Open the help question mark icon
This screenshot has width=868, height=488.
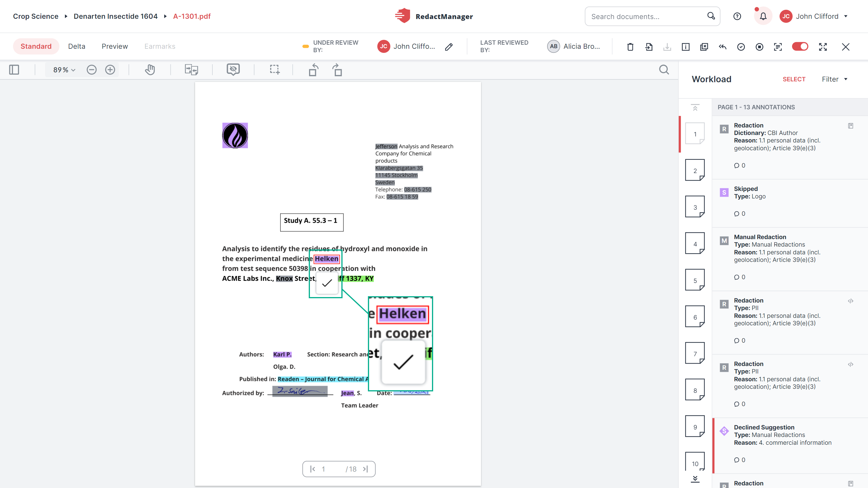(x=737, y=16)
